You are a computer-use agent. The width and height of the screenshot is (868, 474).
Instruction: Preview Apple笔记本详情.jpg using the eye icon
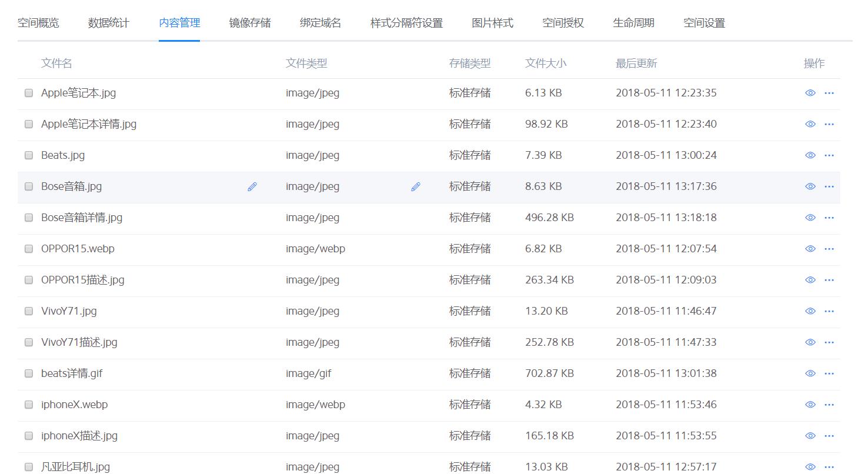click(x=810, y=124)
